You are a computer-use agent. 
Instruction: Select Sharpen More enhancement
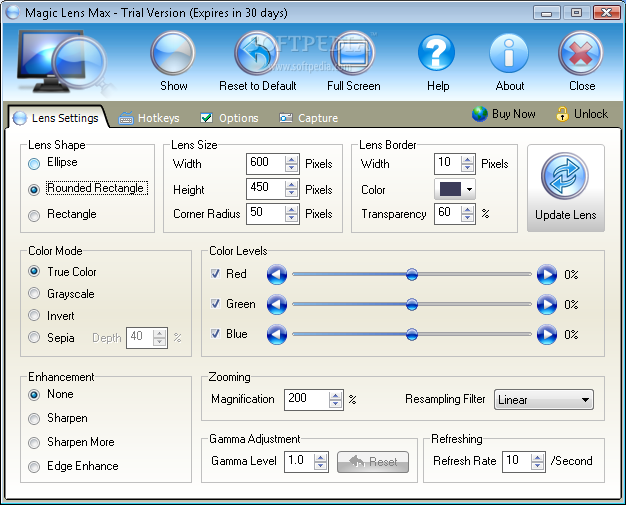point(34,443)
